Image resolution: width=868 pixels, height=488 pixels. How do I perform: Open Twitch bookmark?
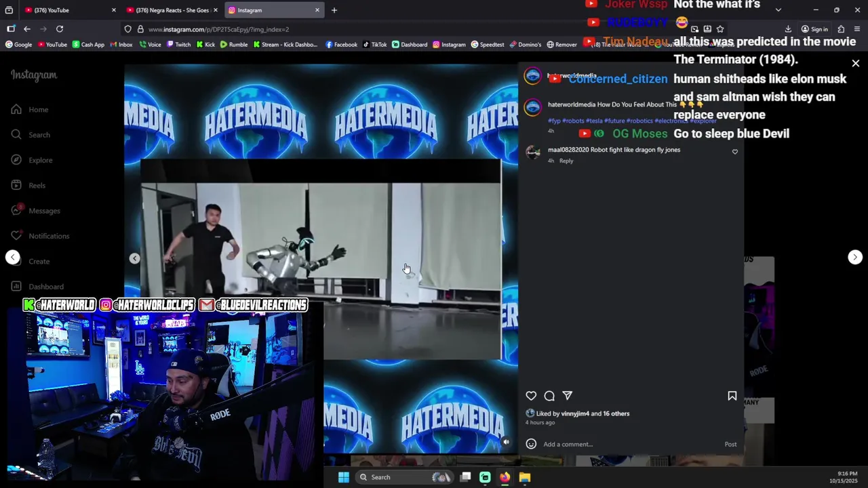[178, 45]
